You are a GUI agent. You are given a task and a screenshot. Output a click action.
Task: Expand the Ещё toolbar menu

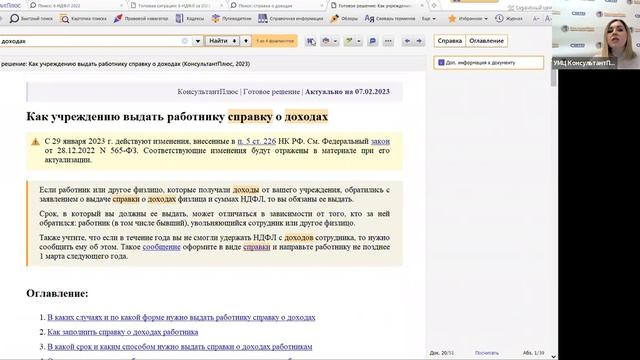pos(429,18)
